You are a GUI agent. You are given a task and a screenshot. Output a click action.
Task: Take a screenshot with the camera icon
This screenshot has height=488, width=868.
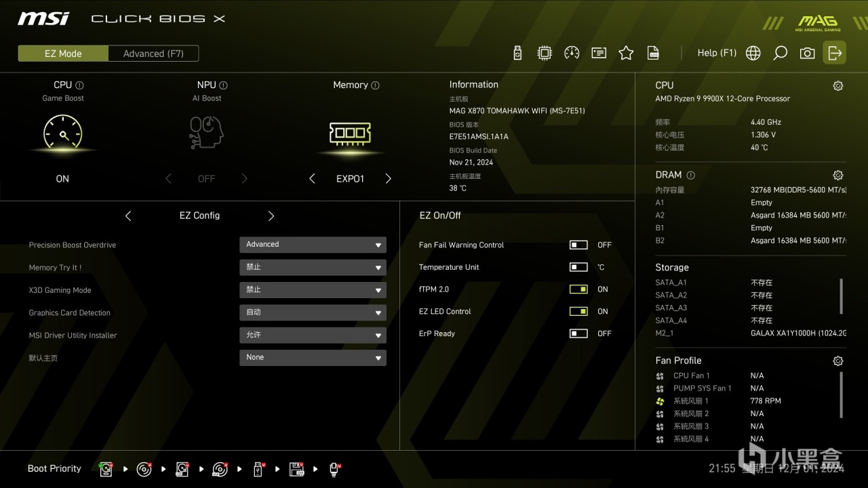(x=807, y=53)
